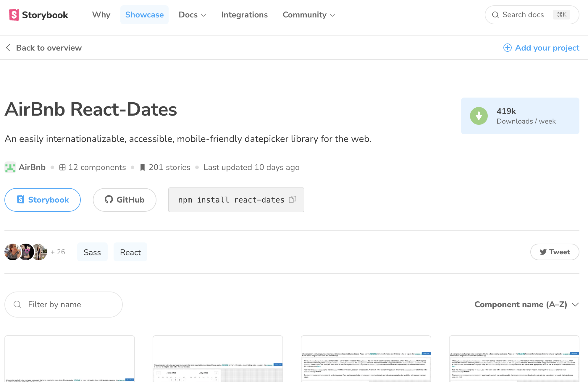Expand the Community dropdown
Screen dimensions: 588x382
pos(309,15)
